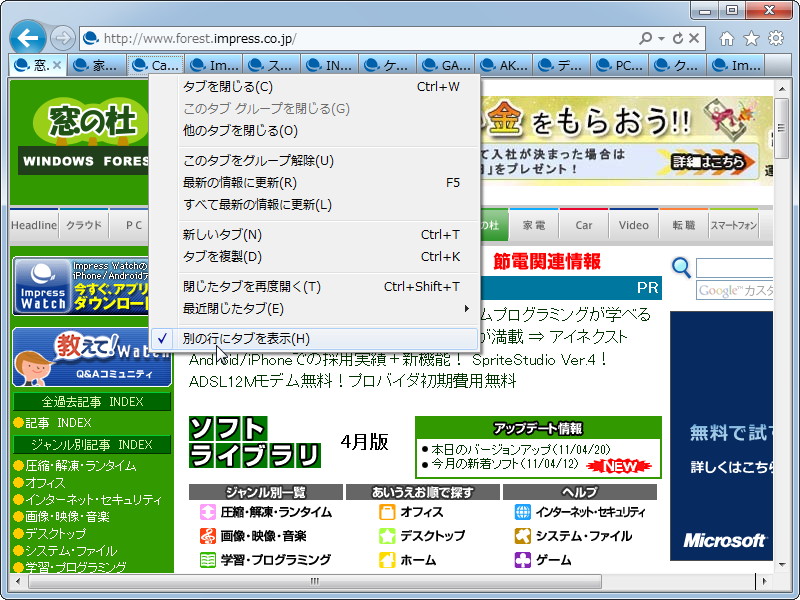Click the horizontal scrollbar thumb
Viewport: 800px width, 600px height.
click(x=315, y=581)
